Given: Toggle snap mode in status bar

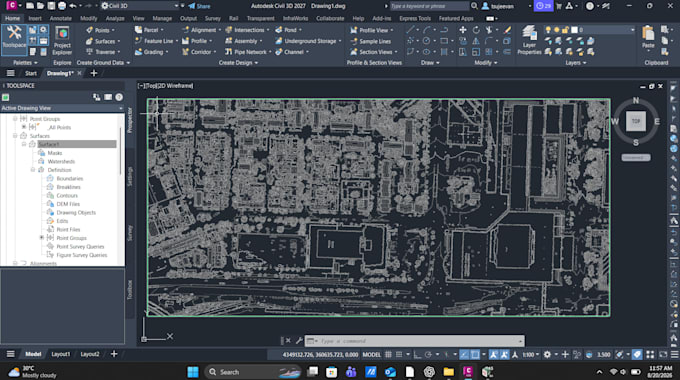Looking at the screenshot, I should click(x=399, y=354).
